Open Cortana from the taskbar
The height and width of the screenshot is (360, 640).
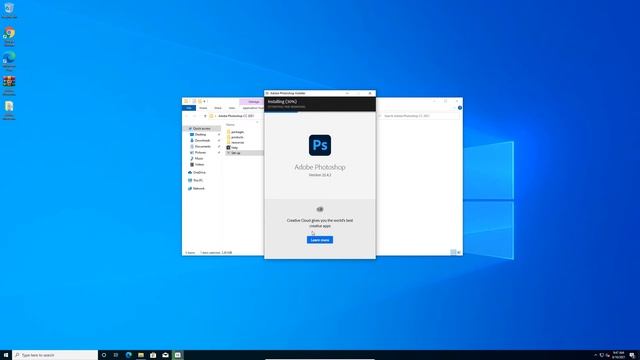tap(104, 355)
